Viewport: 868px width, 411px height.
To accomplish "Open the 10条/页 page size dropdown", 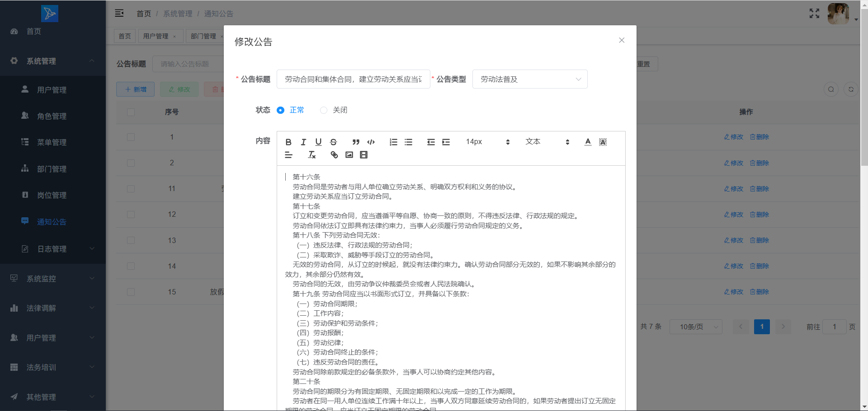I will (x=696, y=327).
